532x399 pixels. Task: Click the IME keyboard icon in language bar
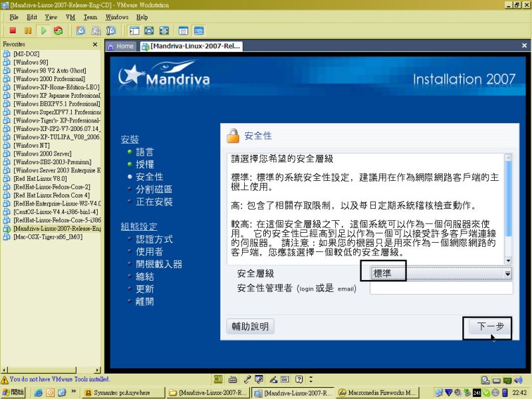pyautogui.click(x=233, y=379)
